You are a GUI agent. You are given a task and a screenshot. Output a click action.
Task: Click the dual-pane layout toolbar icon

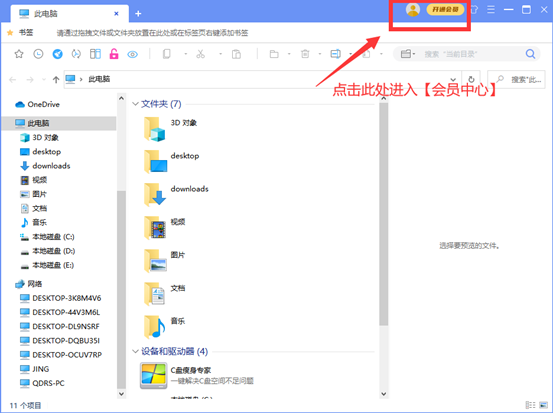point(95,54)
